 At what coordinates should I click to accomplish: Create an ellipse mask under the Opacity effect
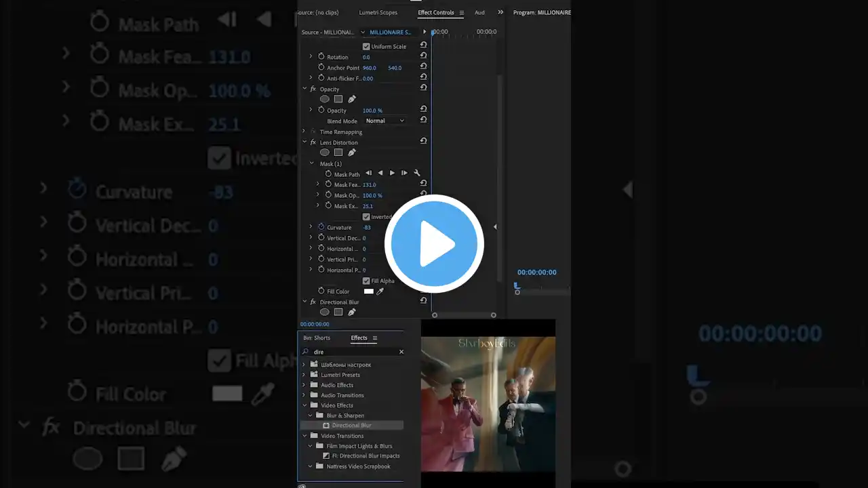click(325, 99)
